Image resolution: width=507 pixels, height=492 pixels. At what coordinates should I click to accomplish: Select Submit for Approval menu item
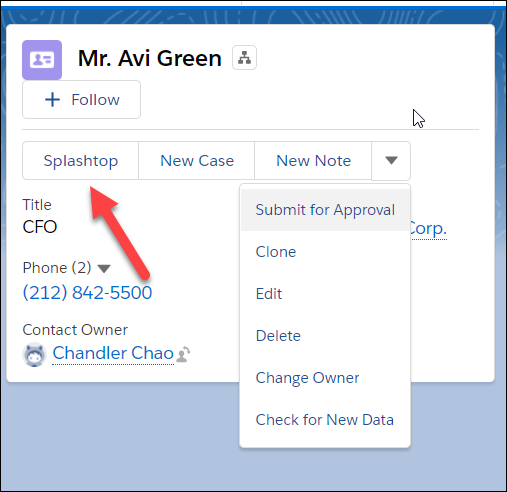click(325, 210)
